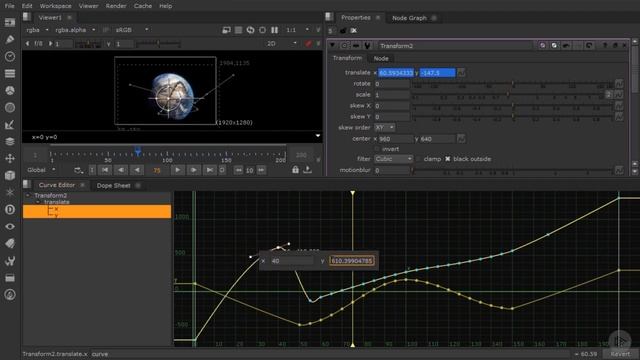Open the Particles nodes toolbar icon

10,192
